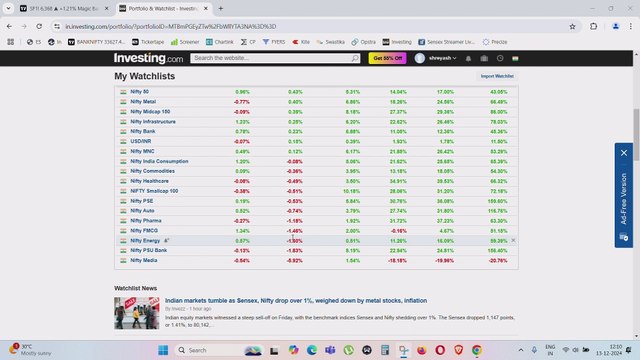Viewport: 640px width, 360px height.
Task: Open Investing.com logo home link
Action: [149, 58]
